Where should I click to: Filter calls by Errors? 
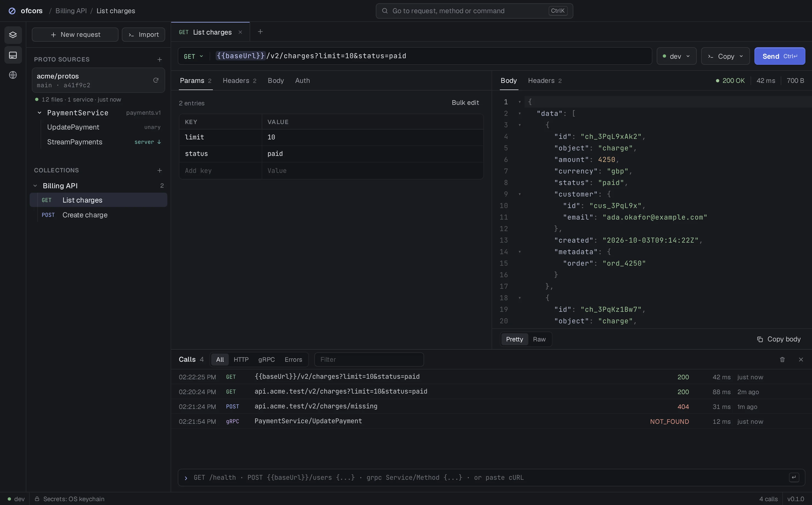pyautogui.click(x=293, y=359)
